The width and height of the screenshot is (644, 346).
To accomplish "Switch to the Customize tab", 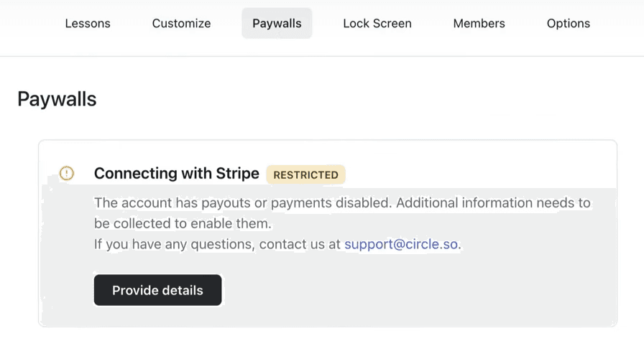I will [x=181, y=23].
